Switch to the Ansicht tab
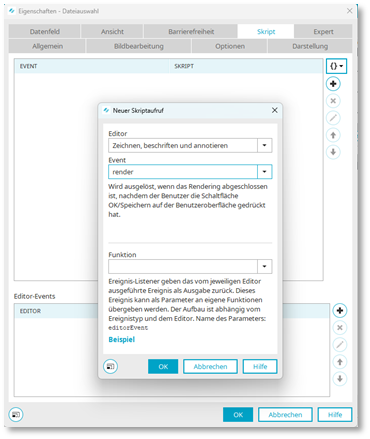 coord(112,32)
